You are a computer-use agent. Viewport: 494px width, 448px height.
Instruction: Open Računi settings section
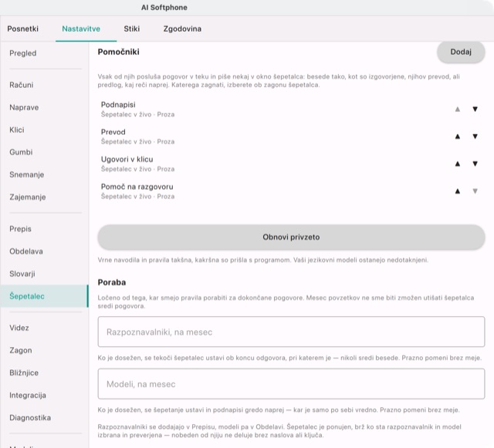click(x=45, y=85)
